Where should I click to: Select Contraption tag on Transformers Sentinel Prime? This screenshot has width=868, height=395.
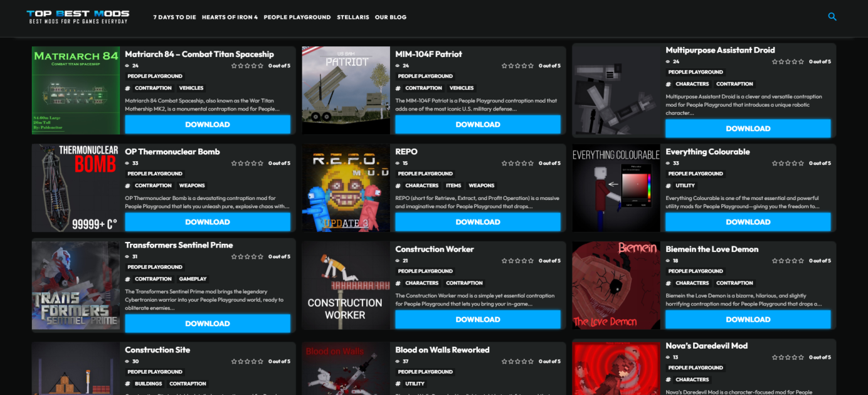pos(153,280)
